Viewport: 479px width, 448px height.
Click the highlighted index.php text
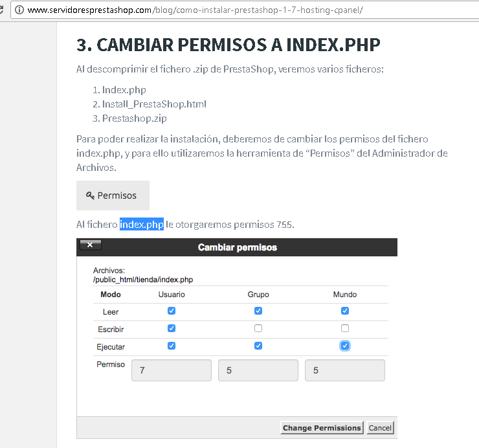click(141, 225)
